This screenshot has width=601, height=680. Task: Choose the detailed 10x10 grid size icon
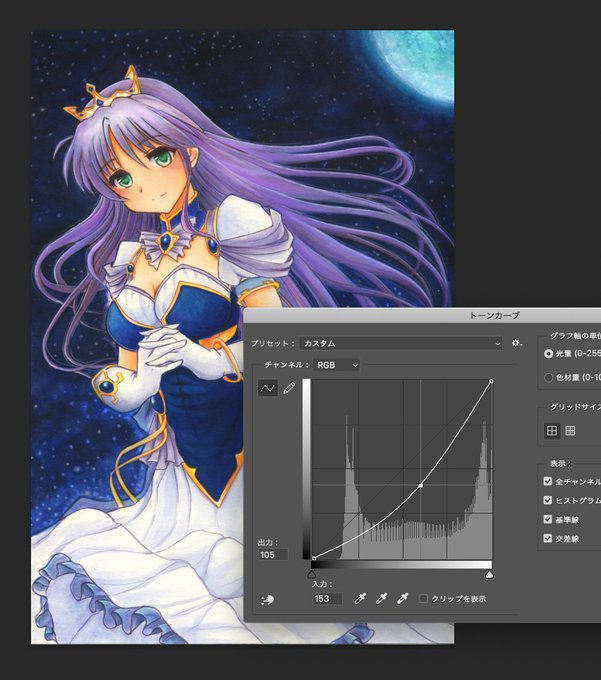tap(570, 431)
